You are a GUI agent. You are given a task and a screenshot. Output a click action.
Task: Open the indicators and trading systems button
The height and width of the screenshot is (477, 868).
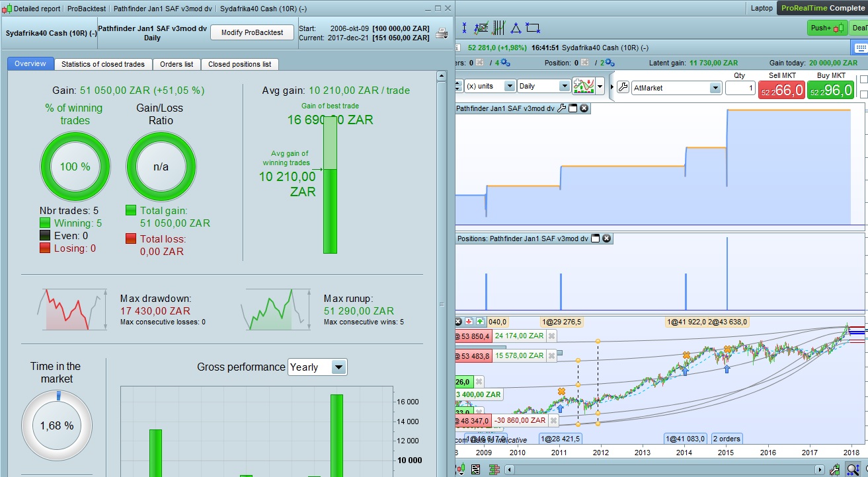[x=584, y=86]
